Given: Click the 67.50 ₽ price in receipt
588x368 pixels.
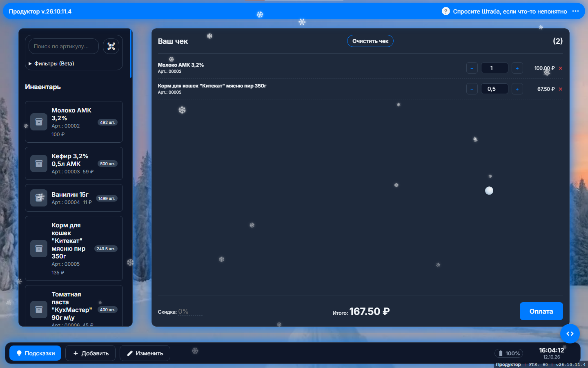Looking at the screenshot, I should (546, 89).
